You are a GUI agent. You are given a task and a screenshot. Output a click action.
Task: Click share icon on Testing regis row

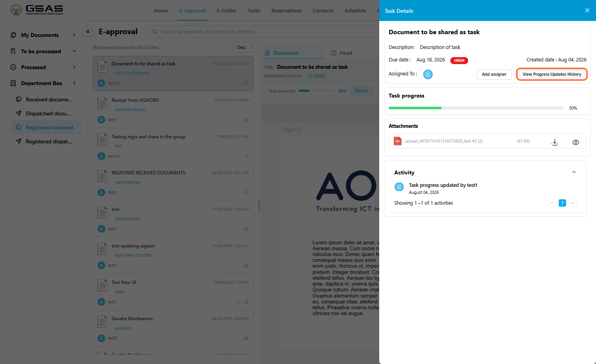[x=246, y=156]
